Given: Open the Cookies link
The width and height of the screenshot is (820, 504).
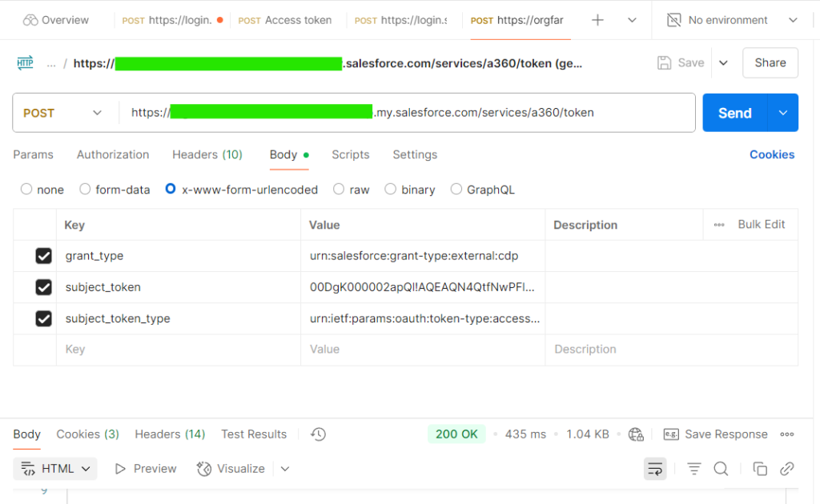Looking at the screenshot, I should point(772,154).
